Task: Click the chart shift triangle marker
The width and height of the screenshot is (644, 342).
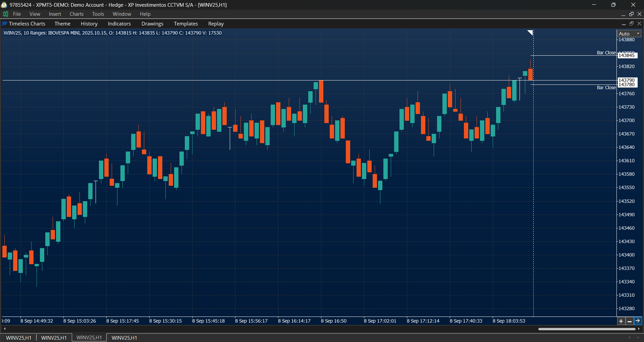Action: (530, 33)
